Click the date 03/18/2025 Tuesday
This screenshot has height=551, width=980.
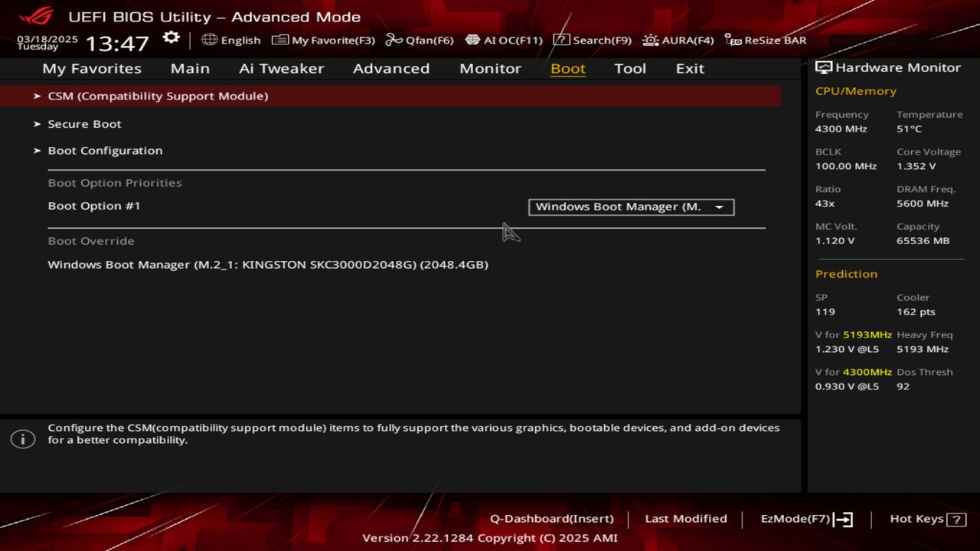(x=47, y=42)
